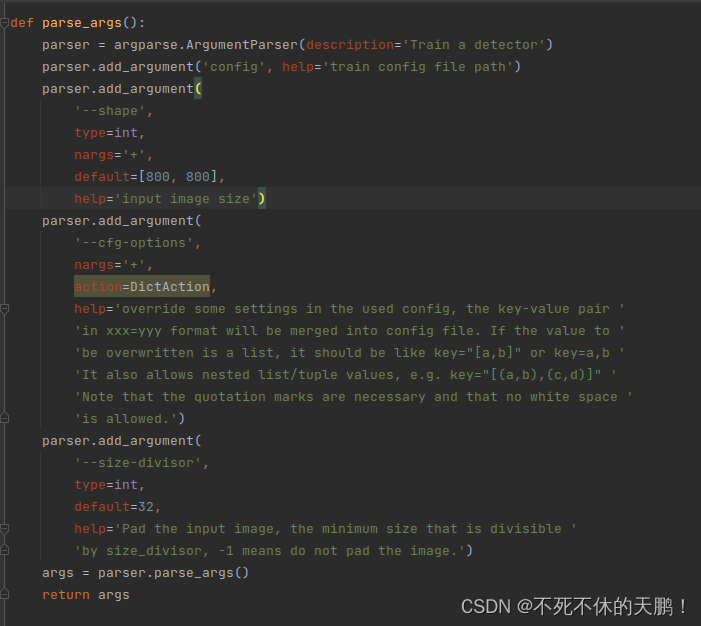Click fold marker beside 'by size_divisor' line
The width and height of the screenshot is (701, 626).
pos(5,551)
